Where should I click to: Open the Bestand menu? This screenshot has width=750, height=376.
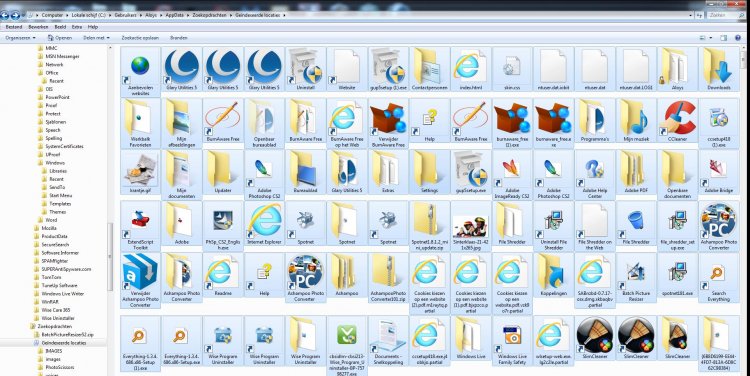click(x=14, y=27)
